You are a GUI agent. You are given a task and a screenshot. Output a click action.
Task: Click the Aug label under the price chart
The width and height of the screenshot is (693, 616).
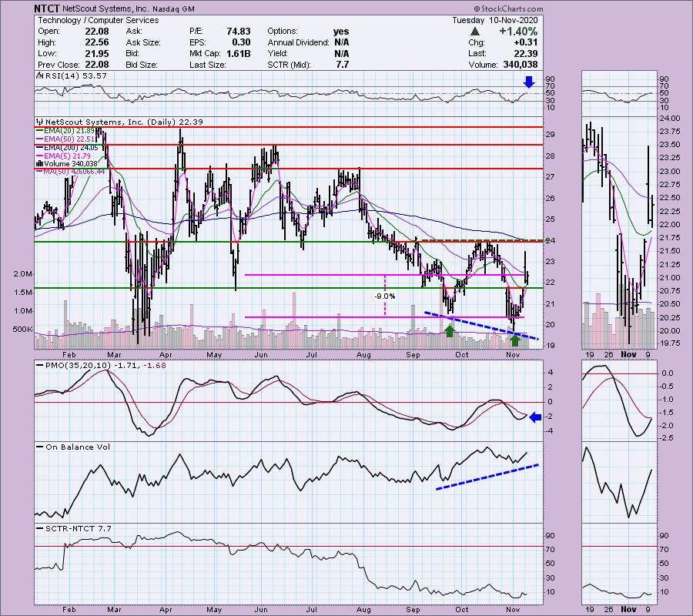pyautogui.click(x=363, y=355)
